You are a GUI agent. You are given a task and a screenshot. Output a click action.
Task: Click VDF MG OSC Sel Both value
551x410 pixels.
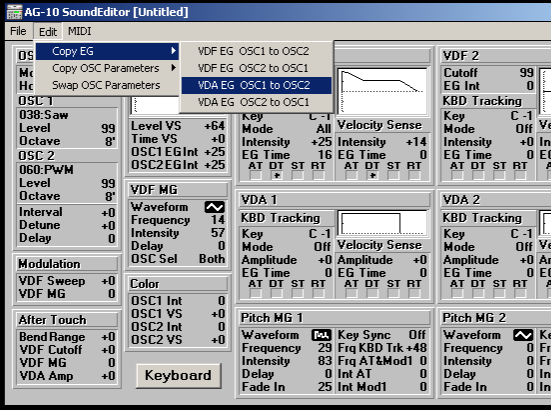[212, 259]
